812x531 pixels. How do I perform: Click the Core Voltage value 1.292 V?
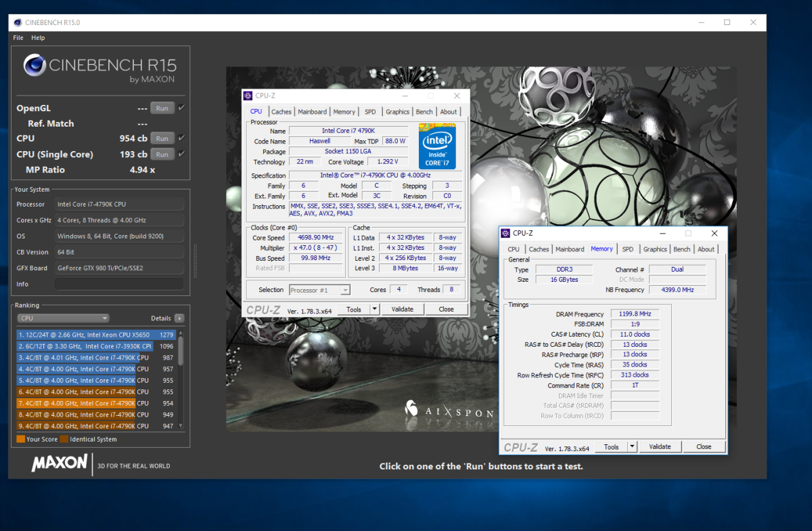coord(386,162)
